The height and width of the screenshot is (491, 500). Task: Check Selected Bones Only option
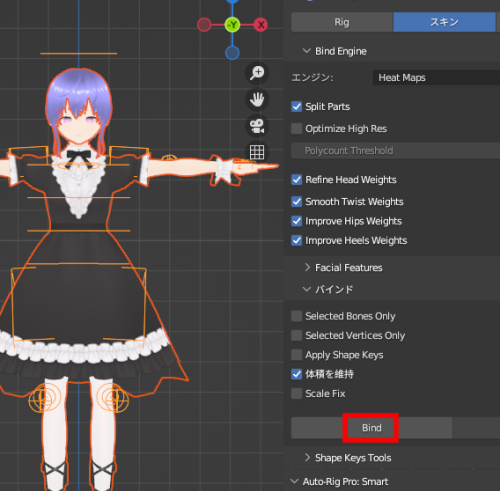click(x=296, y=316)
